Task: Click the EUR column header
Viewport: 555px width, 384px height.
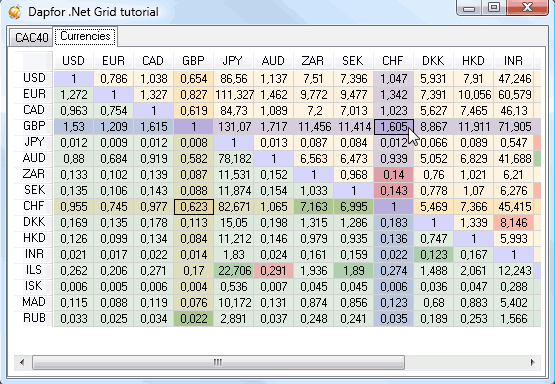Action: (113, 61)
